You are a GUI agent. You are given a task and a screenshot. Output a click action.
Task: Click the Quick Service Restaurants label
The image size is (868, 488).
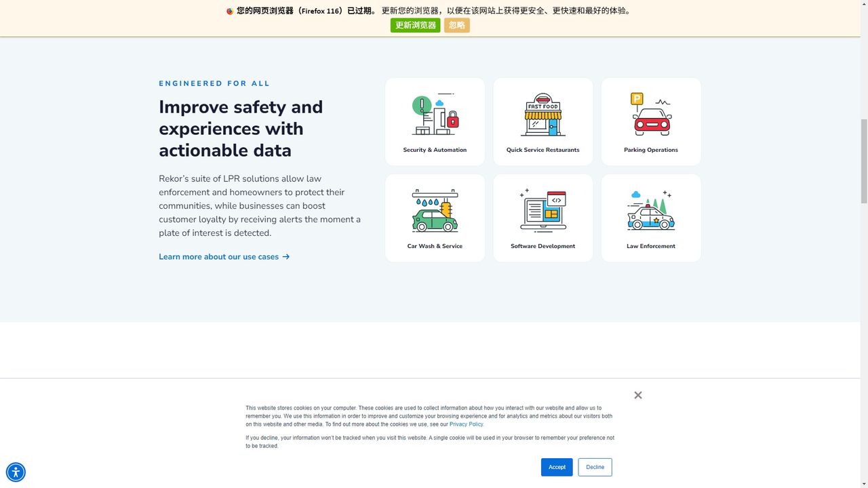543,150
